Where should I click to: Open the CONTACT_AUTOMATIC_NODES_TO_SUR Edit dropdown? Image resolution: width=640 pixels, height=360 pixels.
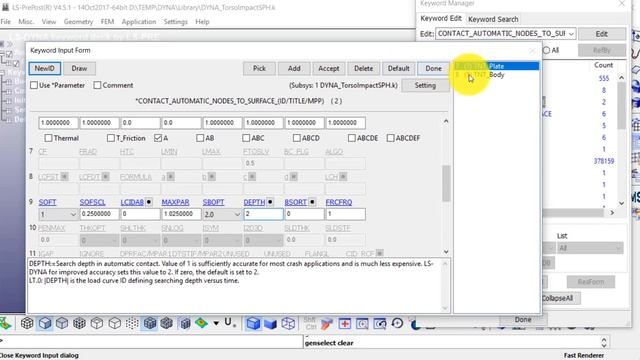pos(571,33)
